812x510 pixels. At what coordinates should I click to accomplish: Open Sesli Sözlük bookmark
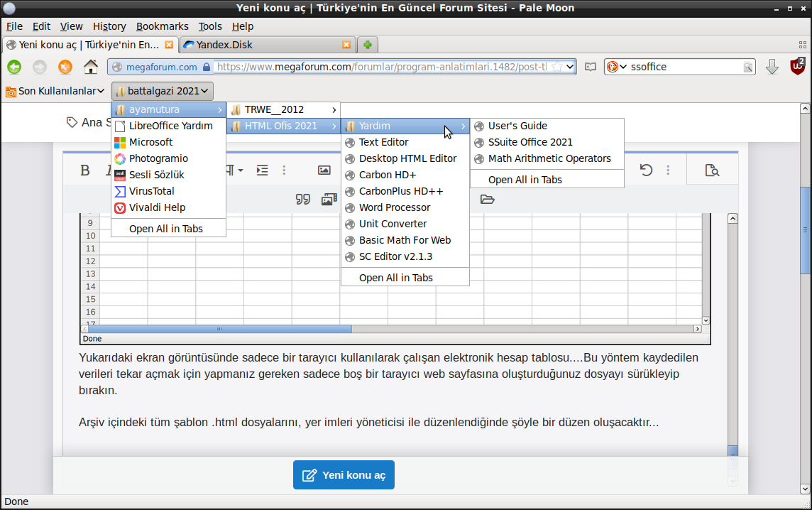(x=168, y=175)
